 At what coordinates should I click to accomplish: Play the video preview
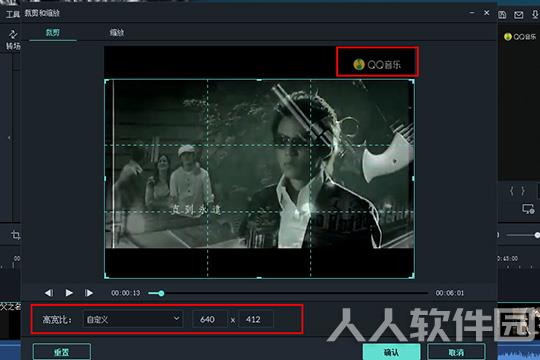point(69,293)
